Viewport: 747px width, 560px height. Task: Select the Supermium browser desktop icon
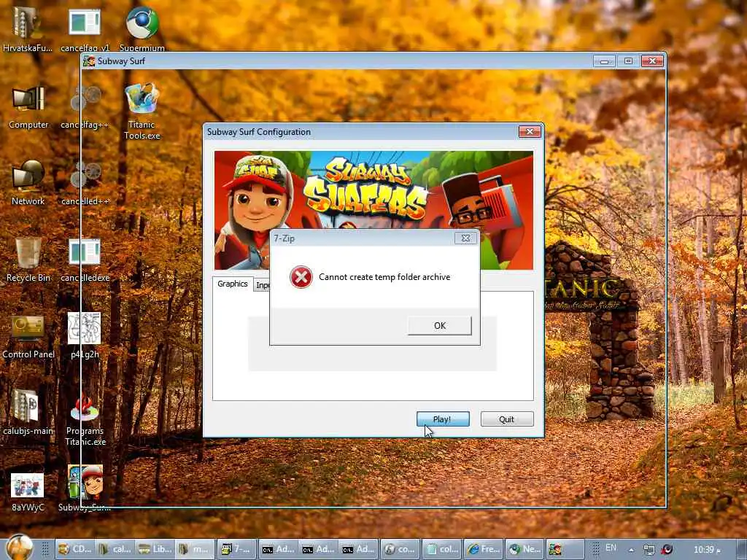click(142, 28)
